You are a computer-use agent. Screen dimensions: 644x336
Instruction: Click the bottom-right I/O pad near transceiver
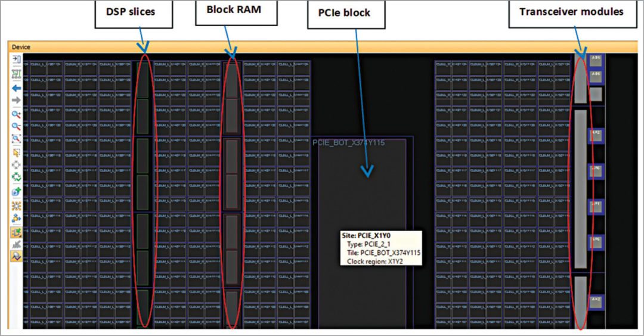point(595,301)
